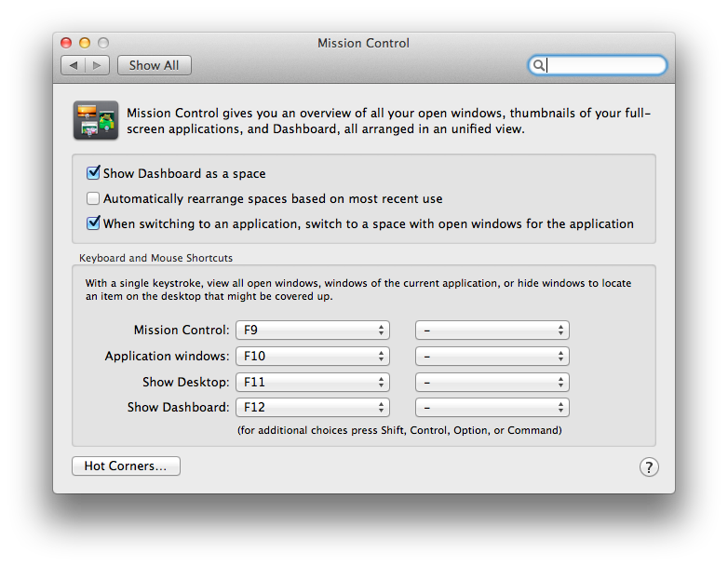Open Show Desktop F11 keyboard dropdown

(x=313, y=382)
